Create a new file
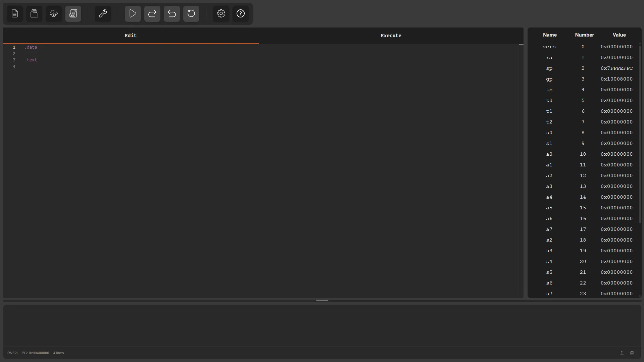644x362 pixels. (x=14, y=14)
